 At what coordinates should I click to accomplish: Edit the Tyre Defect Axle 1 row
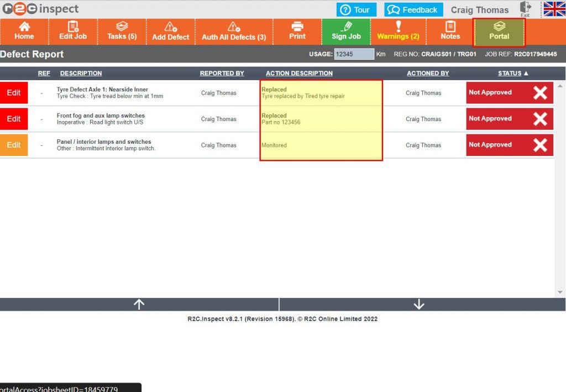click(13, 92)
